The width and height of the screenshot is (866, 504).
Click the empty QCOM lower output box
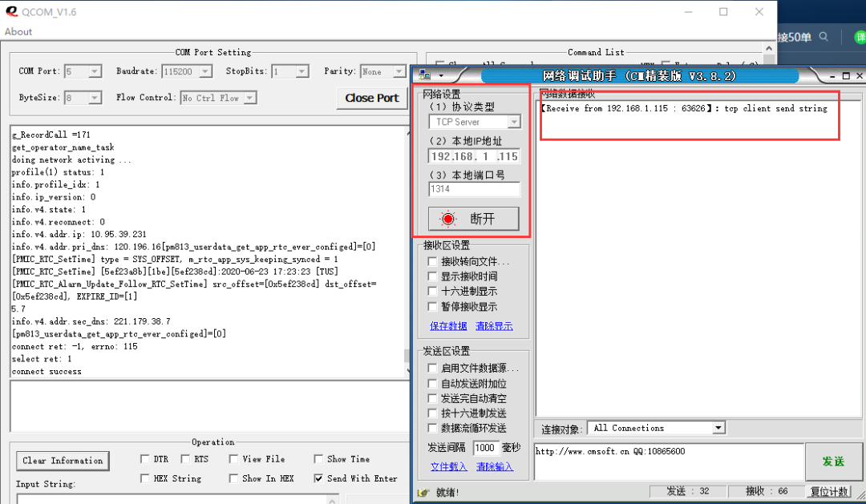click(208, 405)
